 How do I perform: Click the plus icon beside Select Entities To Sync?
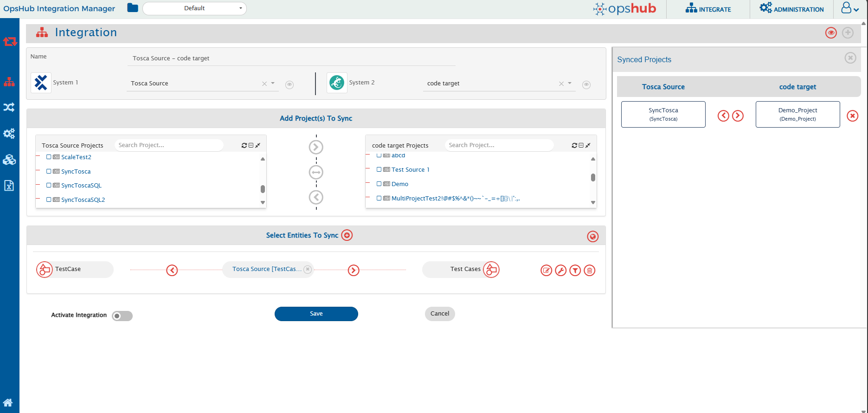(x=347, y=235)
